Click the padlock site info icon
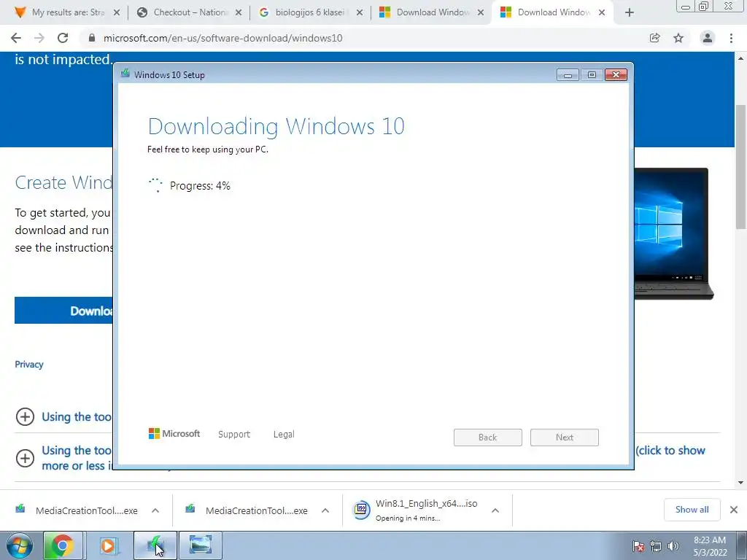 point(92,38)
